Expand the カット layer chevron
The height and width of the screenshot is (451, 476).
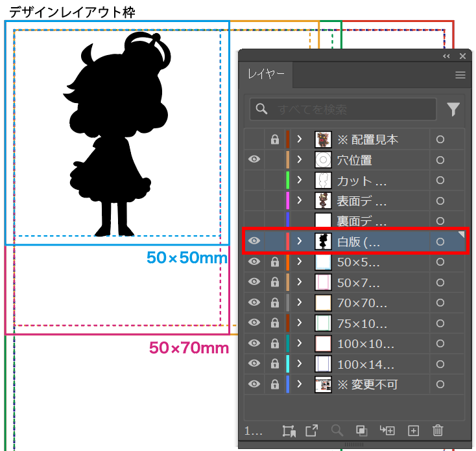pyautogui.click(x=300, y=180)
